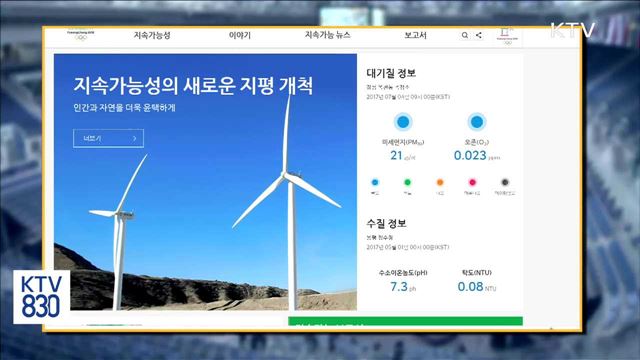Click the 수질 정보 heading
Screen dimensions: 640x360
tap(386, 223)
